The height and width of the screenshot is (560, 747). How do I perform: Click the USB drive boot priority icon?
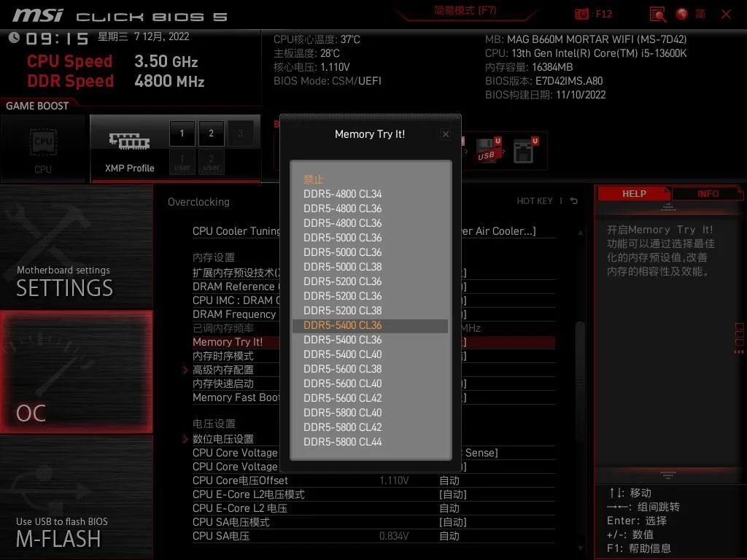pos(488,150)
